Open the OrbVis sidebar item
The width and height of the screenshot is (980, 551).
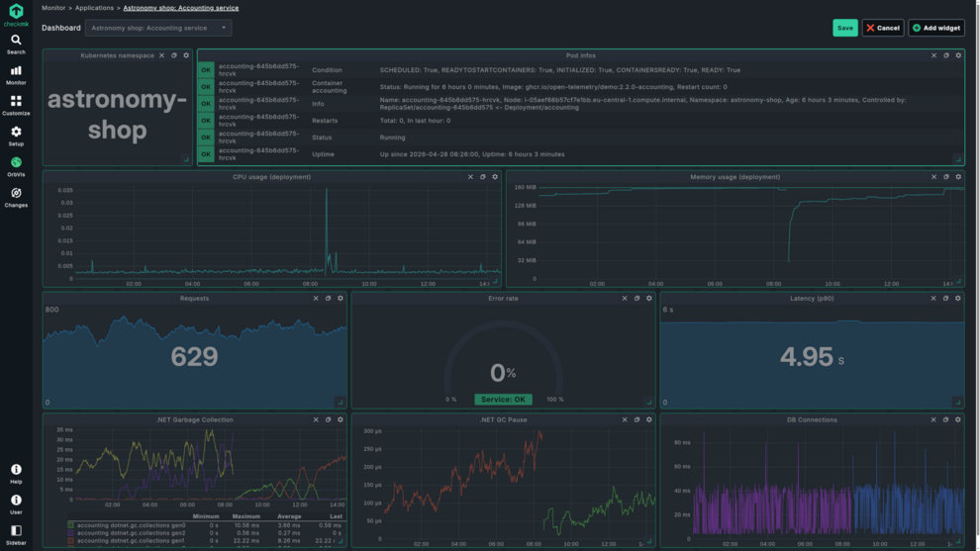(x=16, y=167)
